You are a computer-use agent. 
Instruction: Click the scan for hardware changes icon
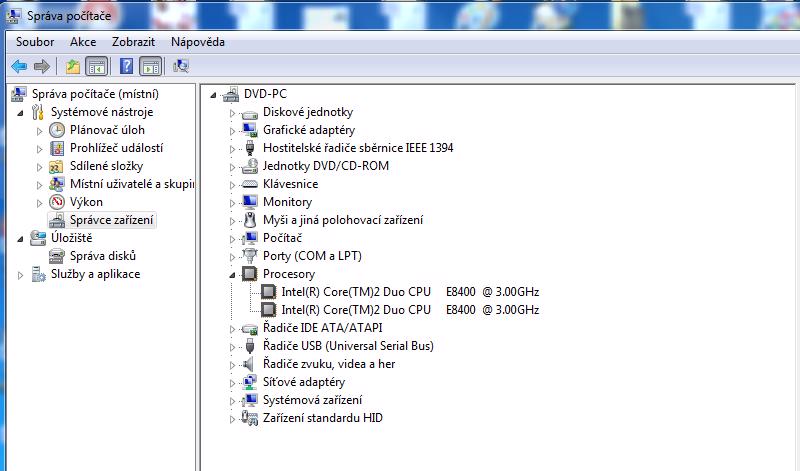click(181, 66)
